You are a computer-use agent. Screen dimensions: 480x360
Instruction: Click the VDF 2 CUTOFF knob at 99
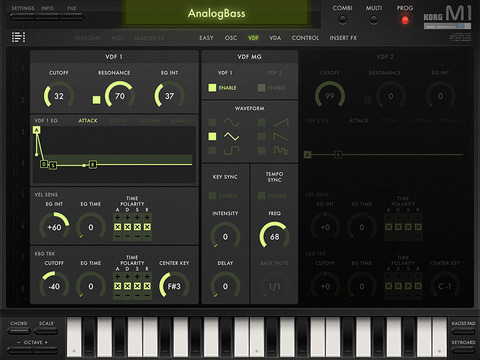[330, 96]
